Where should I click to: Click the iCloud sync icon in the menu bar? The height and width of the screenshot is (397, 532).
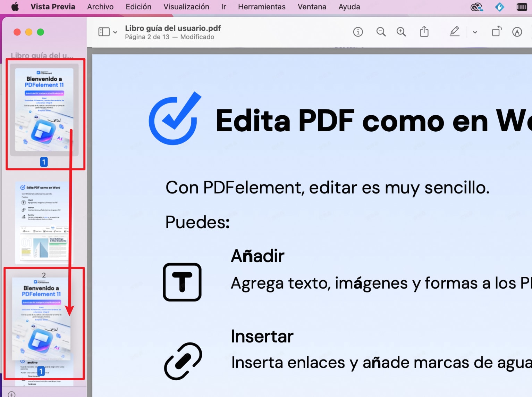[477, 7]
